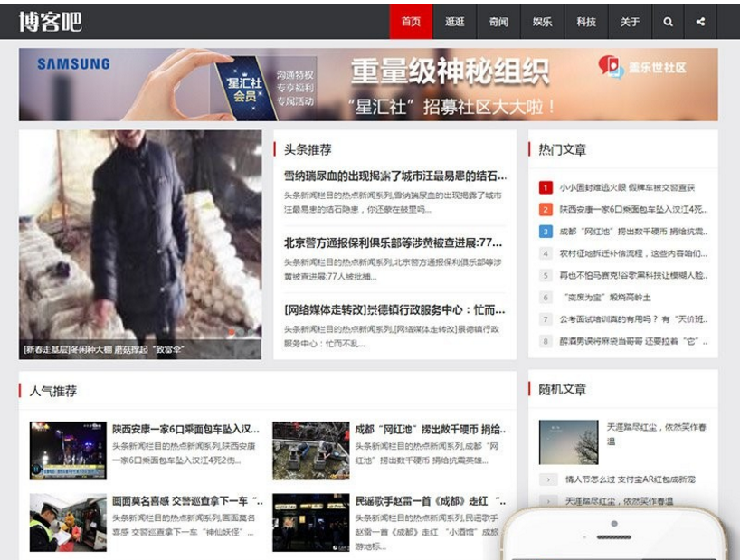
Task: Open thumbnail for 民谣歌手赵雷 article
Action: (x=311, y=522)
